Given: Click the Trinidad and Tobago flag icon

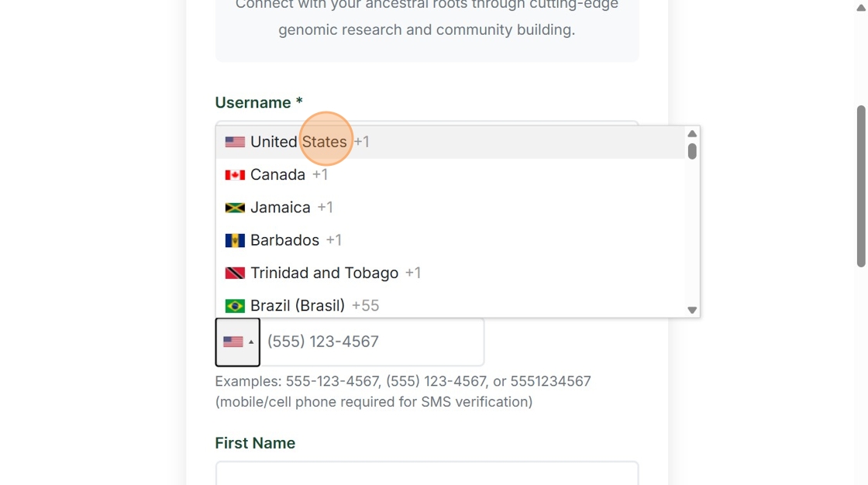Looking at the screenshot, I should (235, 273).
